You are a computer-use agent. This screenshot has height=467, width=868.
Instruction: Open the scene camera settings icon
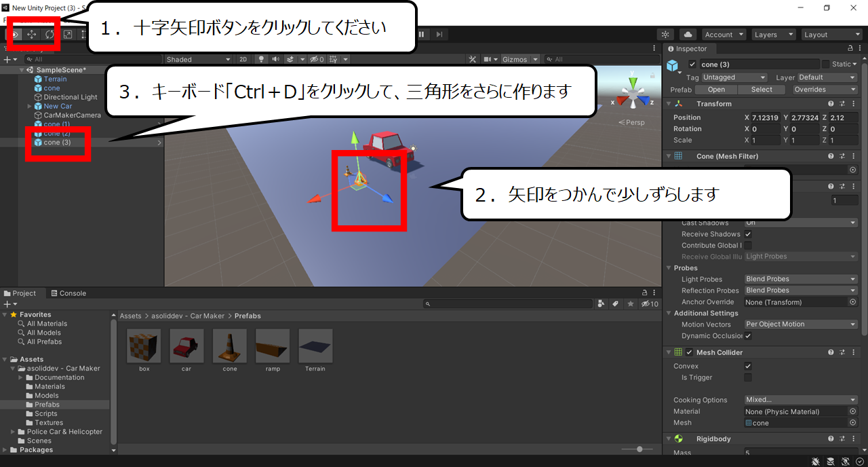pos(486,60)
